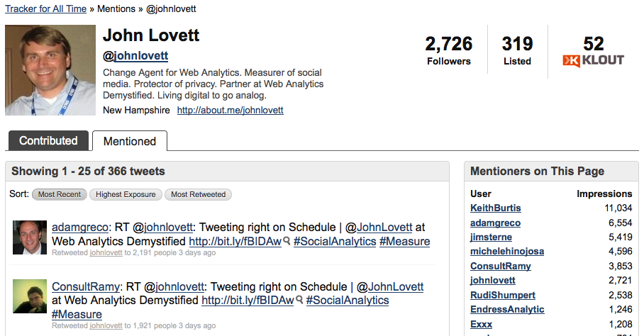
Task: Open michelehinojosa in the mentioners list
Action: (x=507, y=252)
